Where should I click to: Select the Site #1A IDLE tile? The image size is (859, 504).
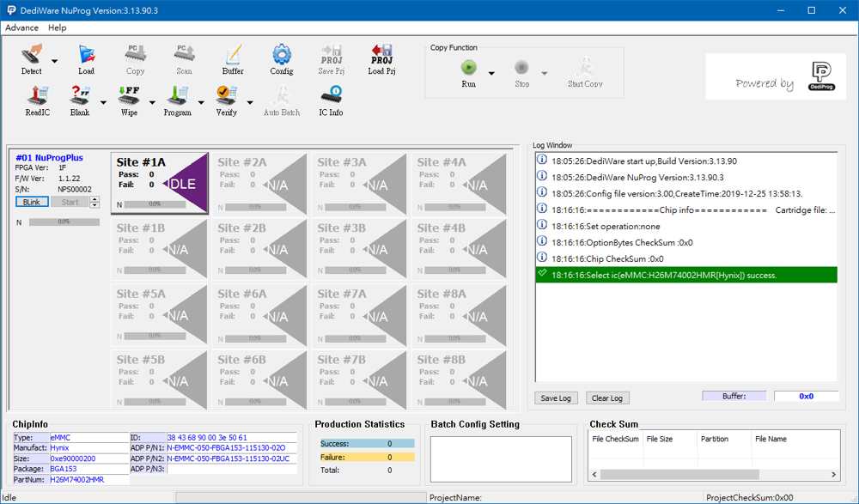(x=160, y=183)
